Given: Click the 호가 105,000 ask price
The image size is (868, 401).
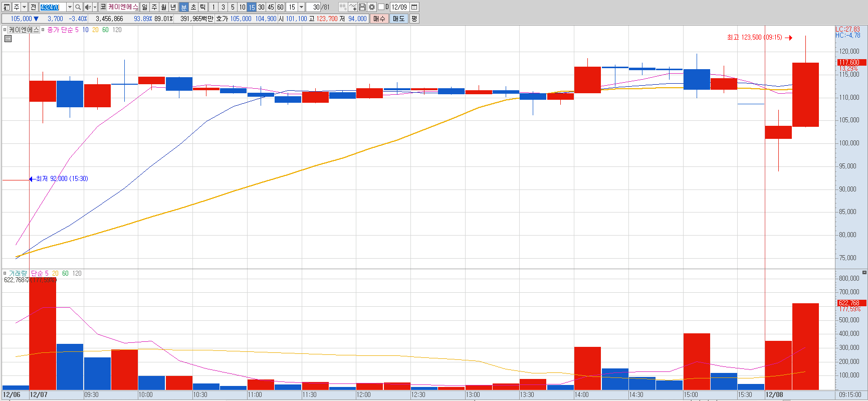Looking at the screenshot, I should click(x=241, y=19).
